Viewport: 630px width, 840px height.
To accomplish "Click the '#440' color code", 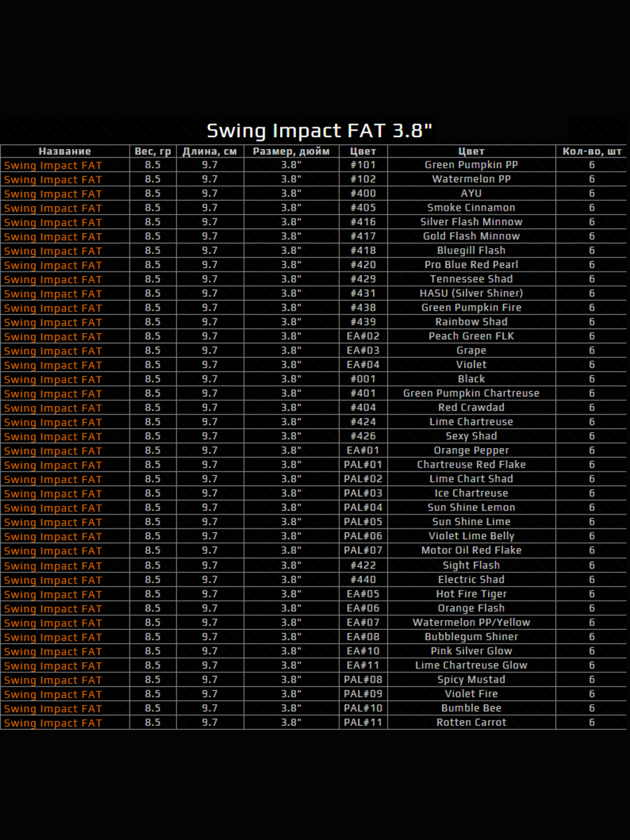I will pos(363,580).
